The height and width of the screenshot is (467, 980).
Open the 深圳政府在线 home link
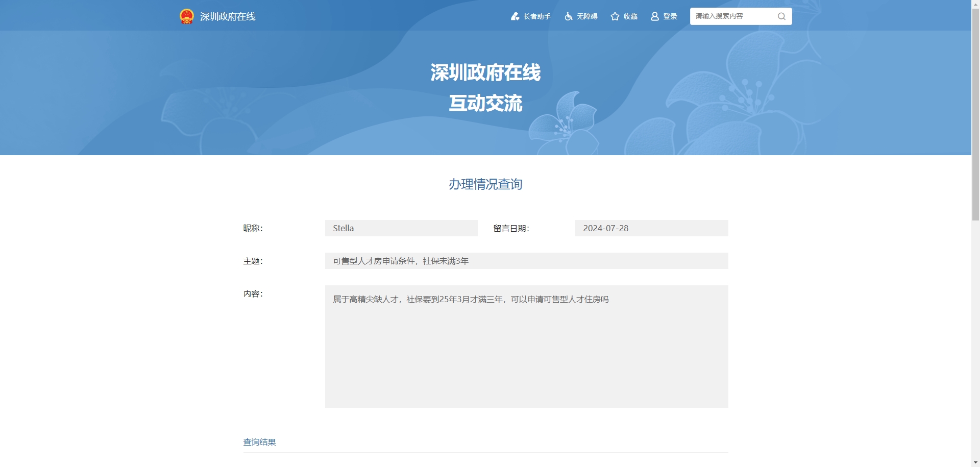228,16
